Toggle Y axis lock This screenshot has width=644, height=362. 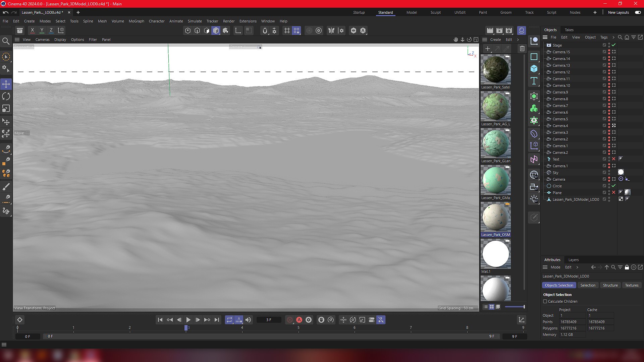(x=42, y=31)
